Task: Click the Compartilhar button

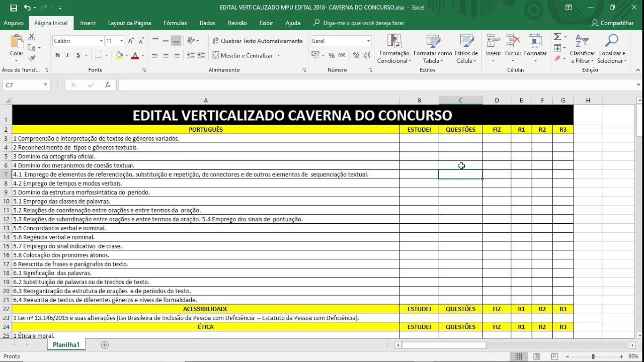Action: tap(612, 23)
